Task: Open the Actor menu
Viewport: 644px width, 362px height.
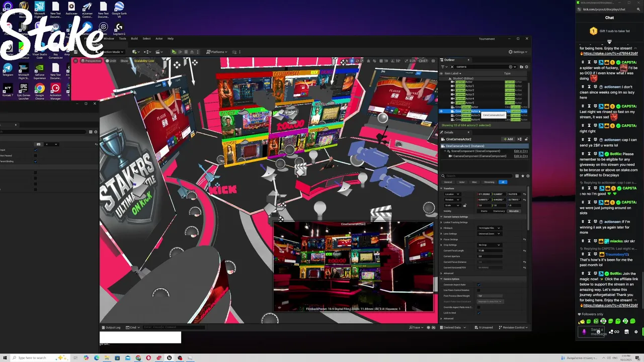Action: [x=159, y=39]
